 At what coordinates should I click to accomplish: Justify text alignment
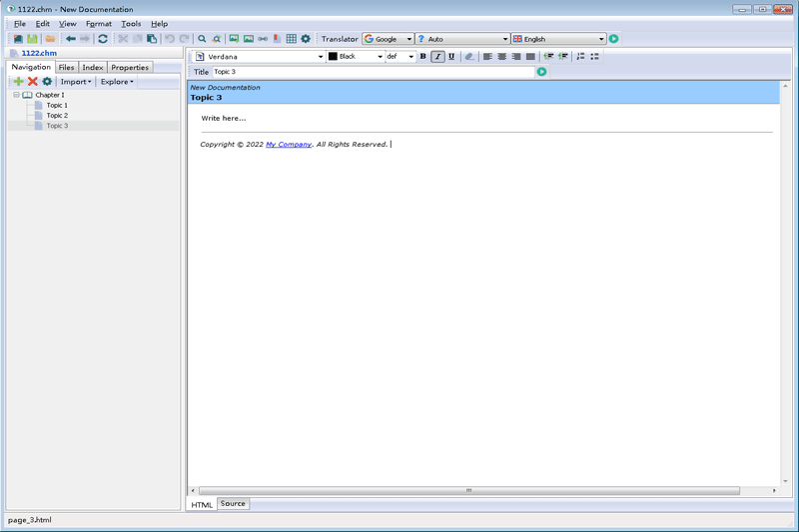[530, 57]
